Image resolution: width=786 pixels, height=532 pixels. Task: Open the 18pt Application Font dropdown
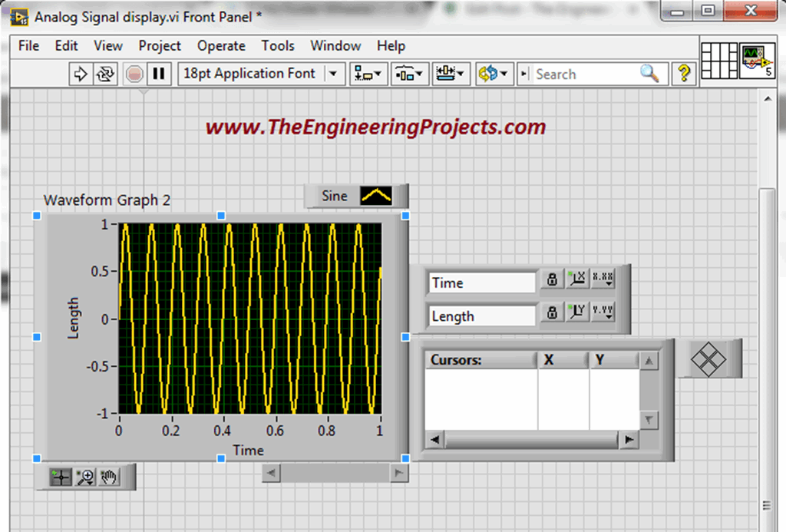(333, 74)
